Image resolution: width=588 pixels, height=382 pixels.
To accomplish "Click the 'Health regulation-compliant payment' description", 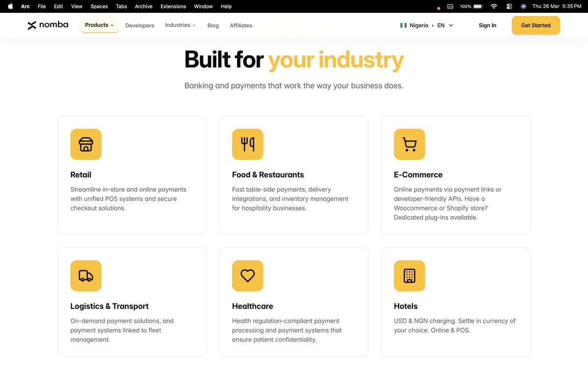I will [287, 331].
